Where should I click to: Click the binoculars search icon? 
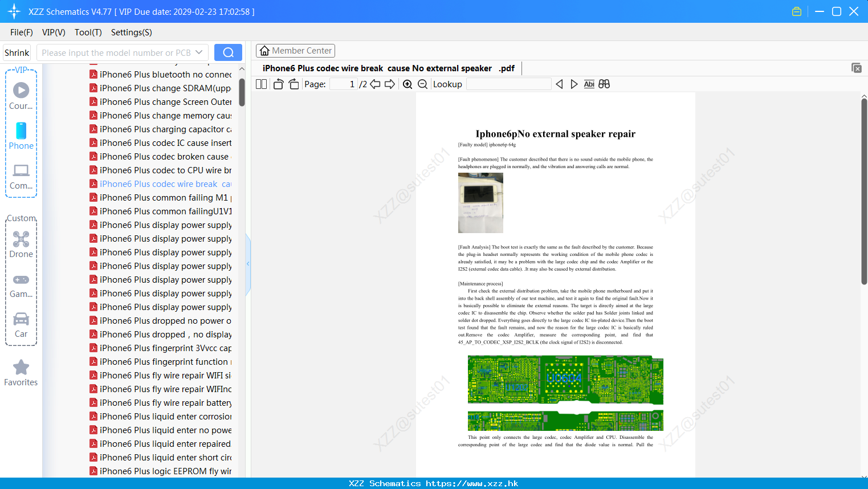tap(604, 84)
